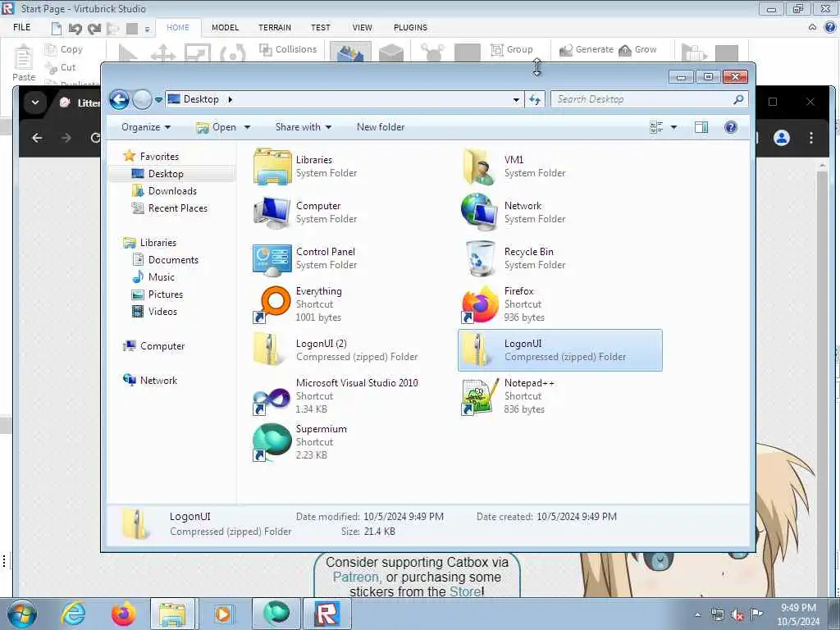Image resolution: width=840 pixels, height=630 pixels.
Task: Click the Search Desktop input field
Action: pos(641,99)
